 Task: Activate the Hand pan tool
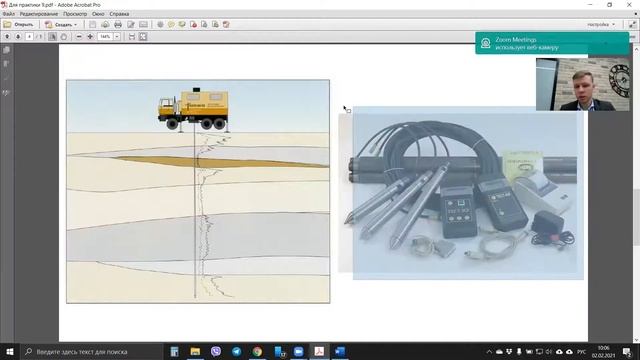tap(64, 37)
